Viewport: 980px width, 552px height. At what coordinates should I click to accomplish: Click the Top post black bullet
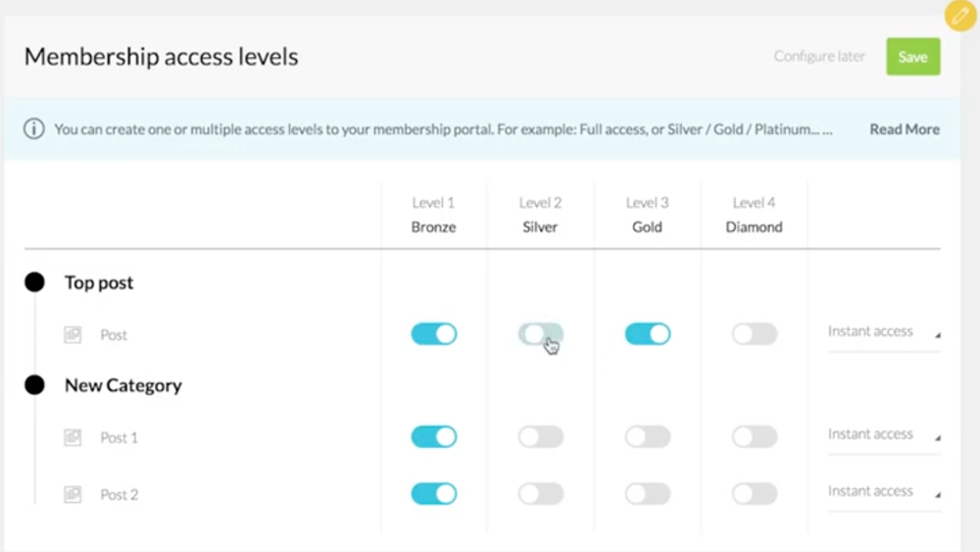coord(34,282)
